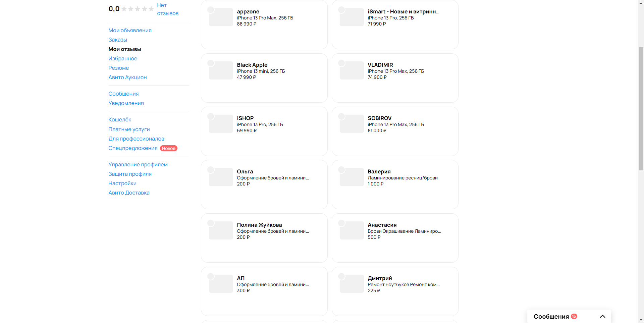Open the iPhone 13 mini 256 ГБ listing
Screen dimensions: 644x323
(x=261, y=71)
